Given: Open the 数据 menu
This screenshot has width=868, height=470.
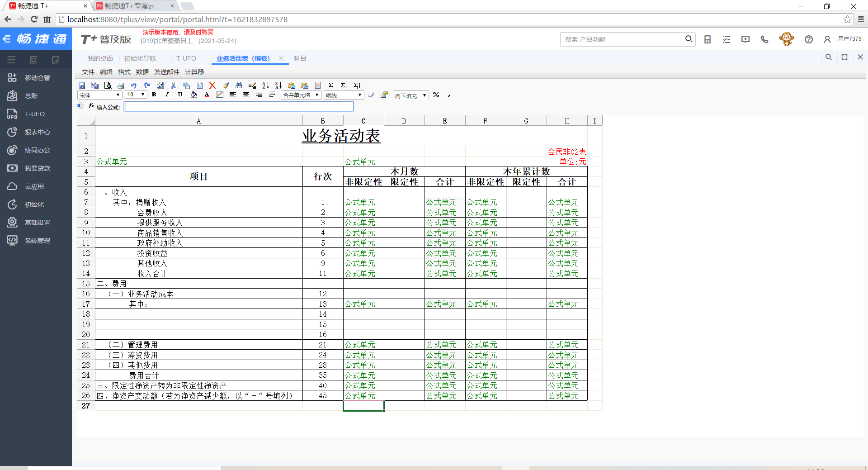Looking at the screenshot, I should 142,72.
